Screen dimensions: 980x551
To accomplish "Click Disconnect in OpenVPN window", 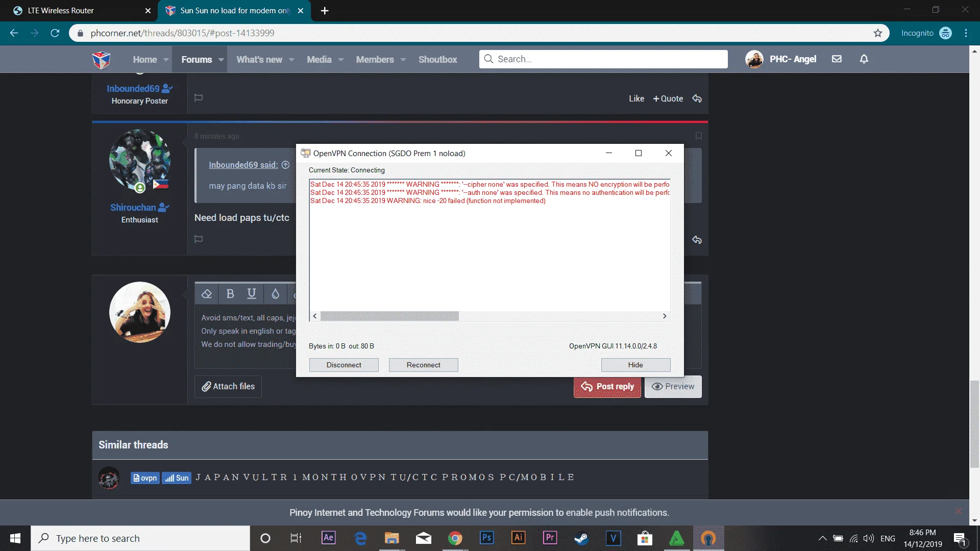I will tap(344, 365).
